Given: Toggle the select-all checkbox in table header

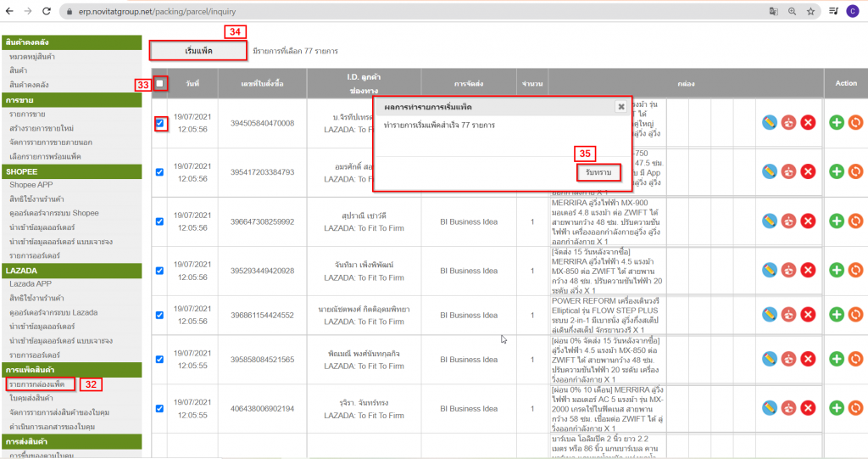Looking at the screenshot, I should click(160, 84).
